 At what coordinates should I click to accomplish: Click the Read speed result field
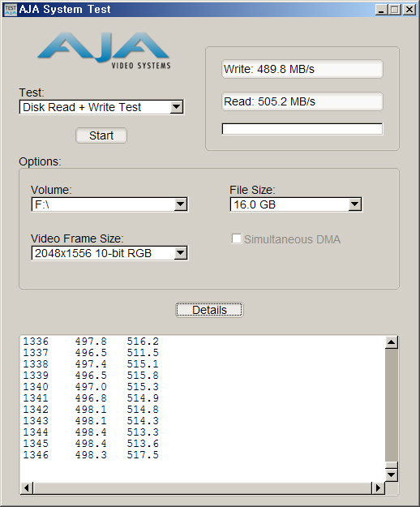302,101
